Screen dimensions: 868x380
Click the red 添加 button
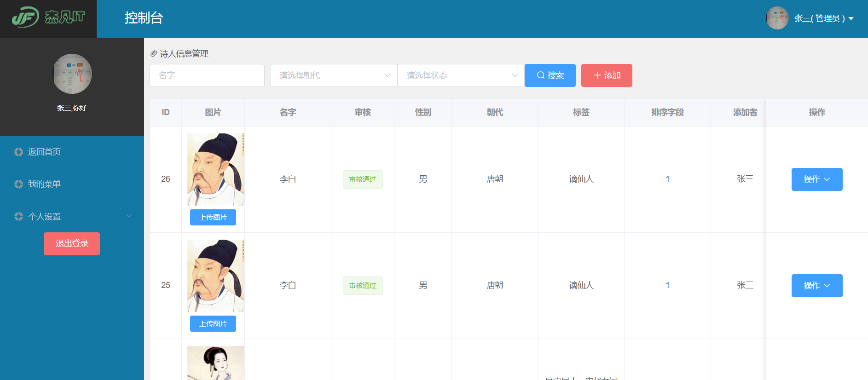pyautogui.click(x=607, y=75)
